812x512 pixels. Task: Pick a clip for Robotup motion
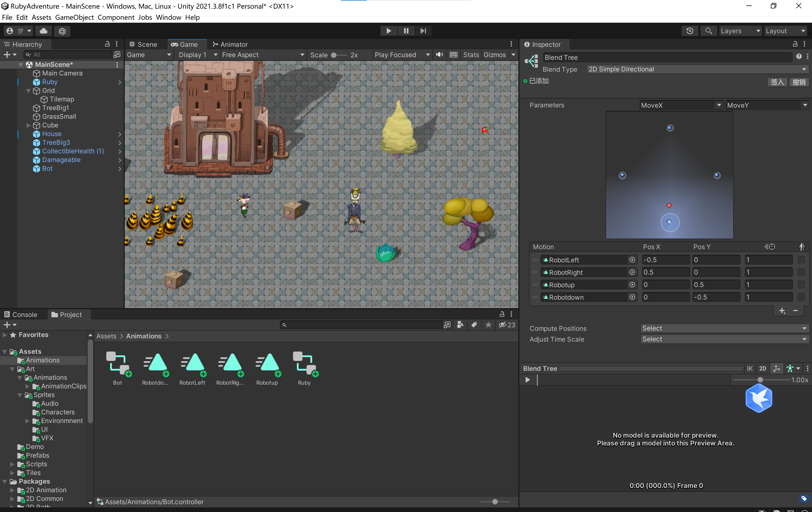(x=632, y=285)
